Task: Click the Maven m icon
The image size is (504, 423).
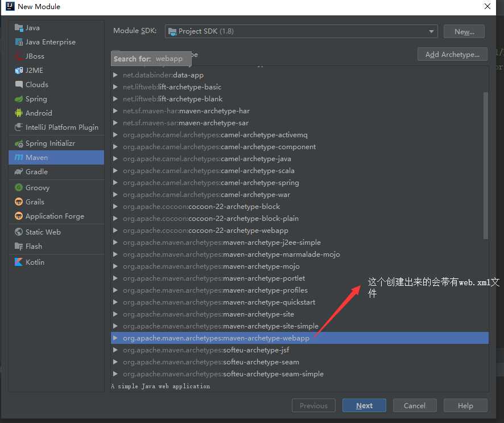Action: (19, 157)
